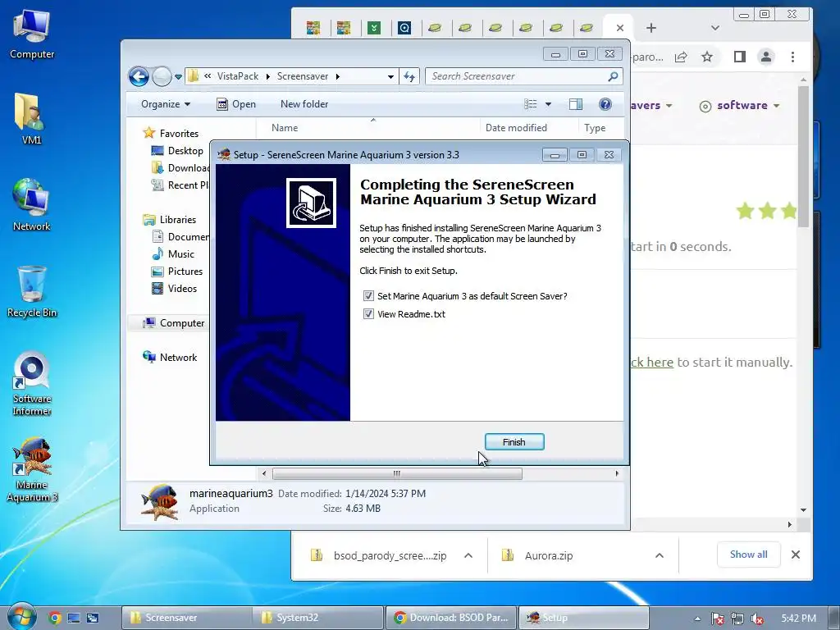Click Show all downloads in Chrome
The width and height of the screenshot is (840, 630).
(748, 555)
